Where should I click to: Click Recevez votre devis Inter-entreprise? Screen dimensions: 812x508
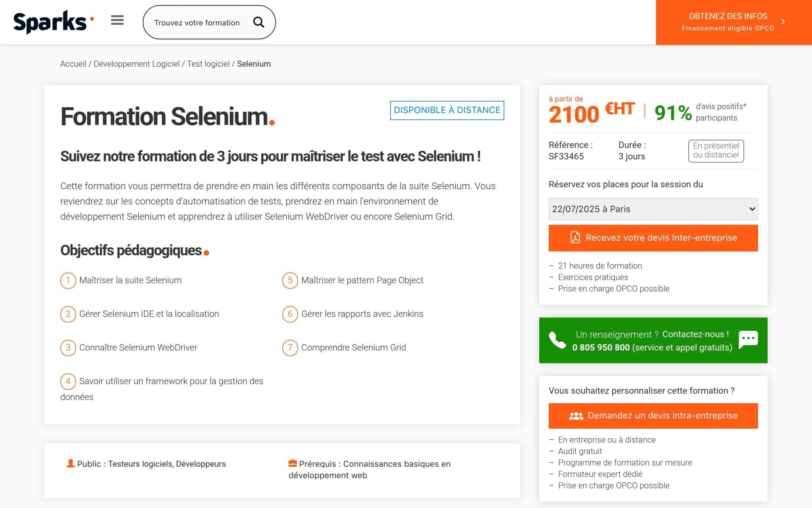click(653, 238)
